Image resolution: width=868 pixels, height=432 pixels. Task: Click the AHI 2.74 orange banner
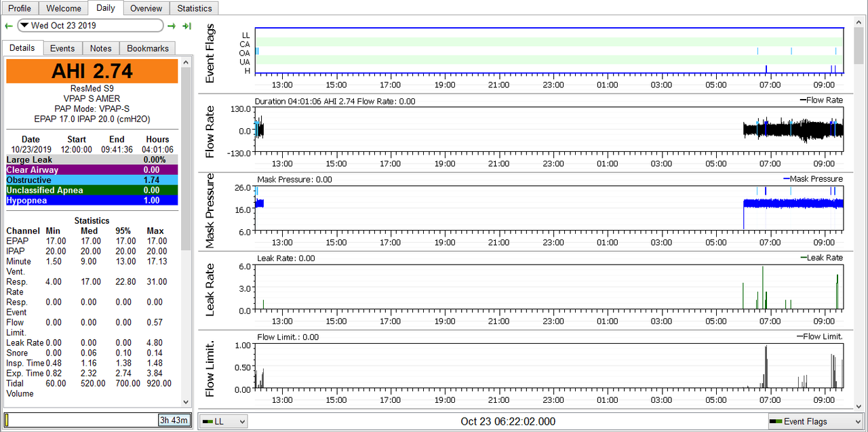coord(92,71)
